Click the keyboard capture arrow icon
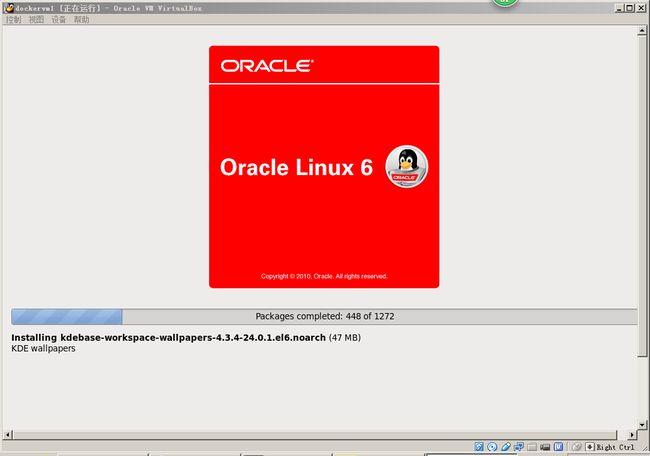The height and width of the screenshot is (456, 650). (589, 446)
